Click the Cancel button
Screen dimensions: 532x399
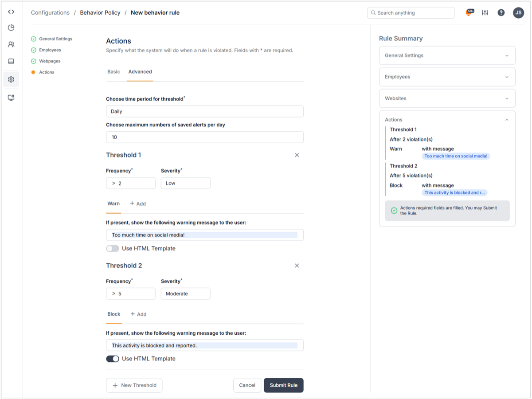[247, 385]
